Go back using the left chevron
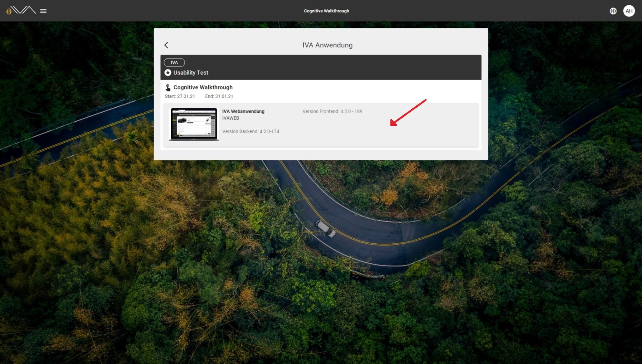This screenshot has width=642, height=364. coord(166,45)
